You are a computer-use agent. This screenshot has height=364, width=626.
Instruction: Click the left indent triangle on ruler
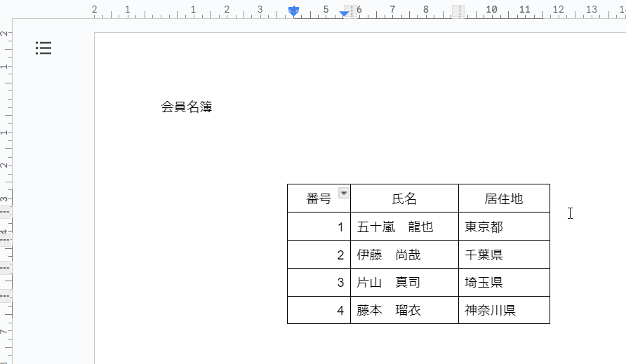coord(293,13)
